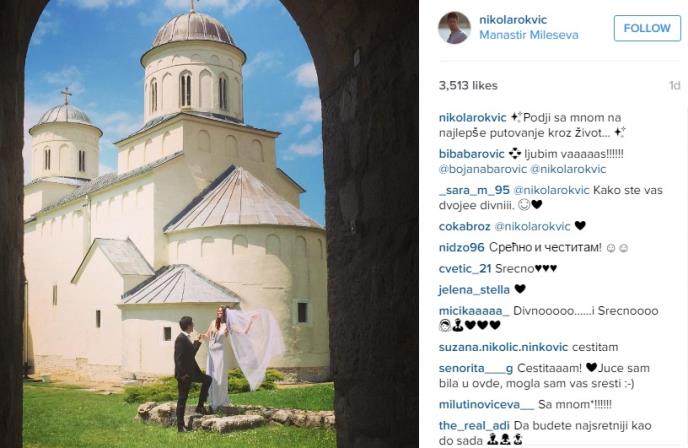Open _sara_m_95 commenter profile
Viewport: 688px width, 448px height.
click(x=474, y=190)
